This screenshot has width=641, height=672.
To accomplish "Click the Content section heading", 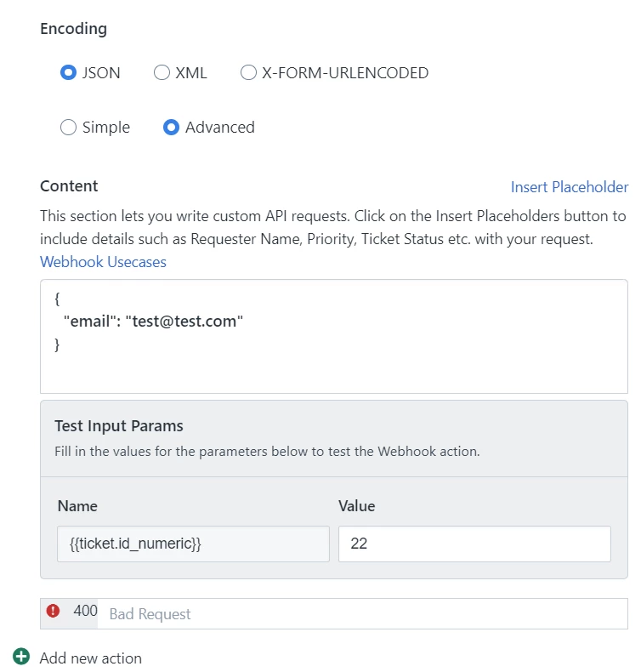I will coord(69,186).
